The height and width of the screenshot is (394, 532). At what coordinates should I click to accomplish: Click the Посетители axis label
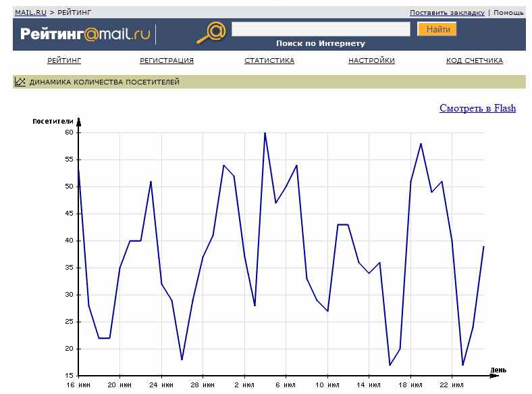coord(53,121)
